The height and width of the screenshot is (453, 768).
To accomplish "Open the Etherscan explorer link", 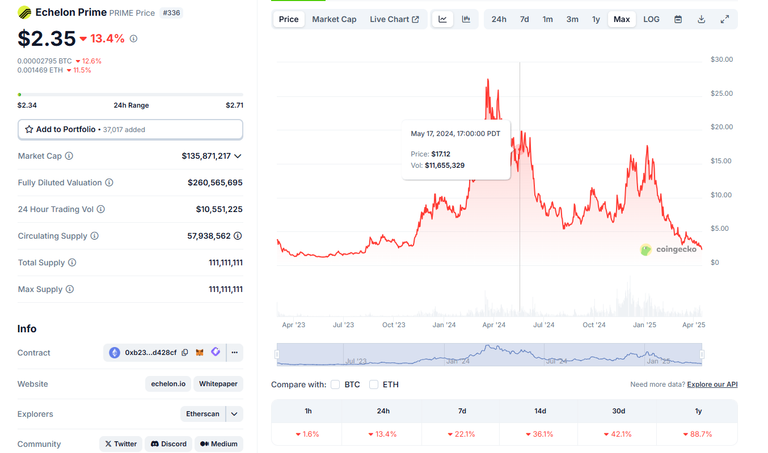I will 202,414.
